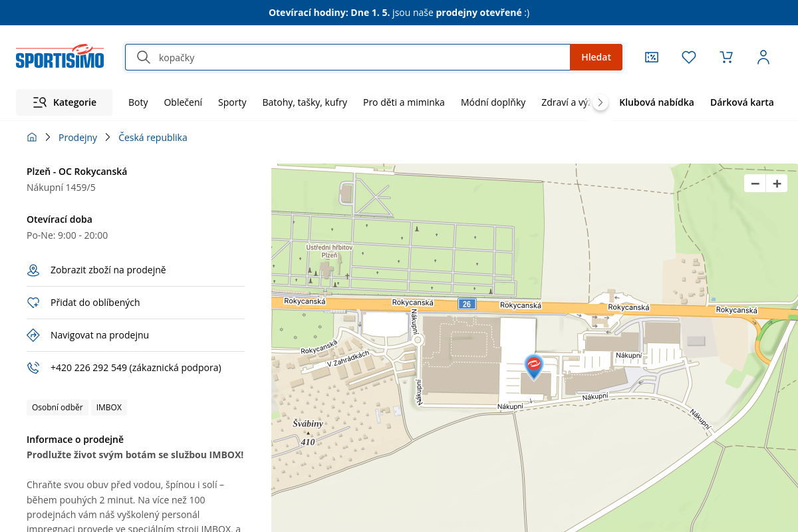This screenshot has width=798, height=532.
Task: Click the Sportisimo store marker on map
Action: pos(533,366)
